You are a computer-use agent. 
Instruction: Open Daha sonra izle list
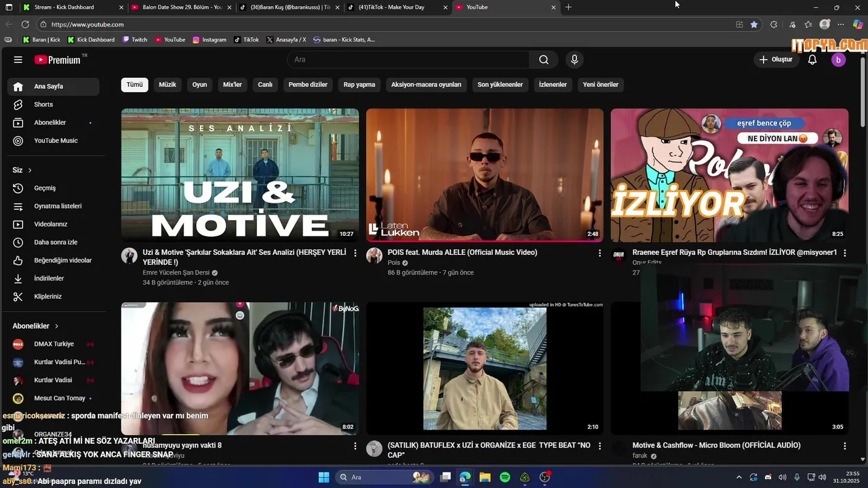(x=54, y=242)
